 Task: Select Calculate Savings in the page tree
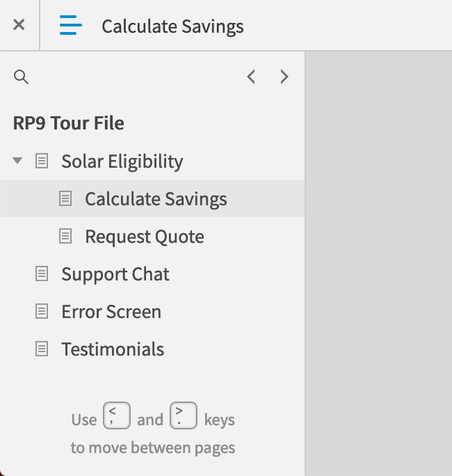coord(156,199)
